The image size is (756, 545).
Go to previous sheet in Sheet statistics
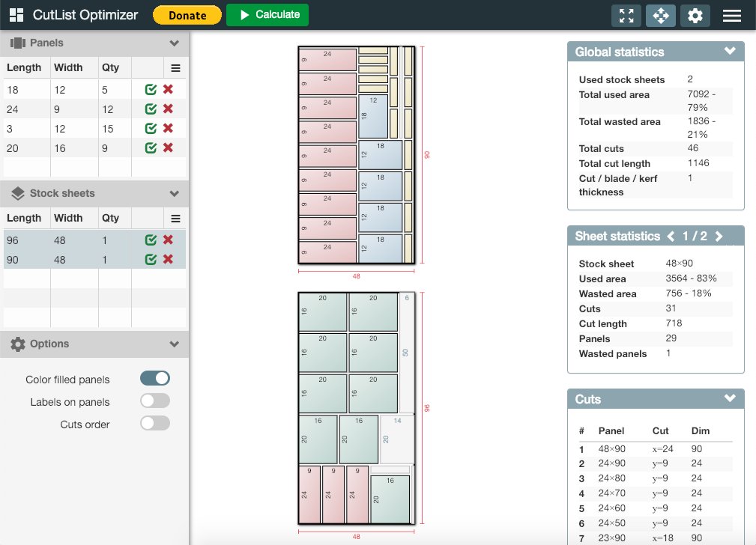pos(671,236)
